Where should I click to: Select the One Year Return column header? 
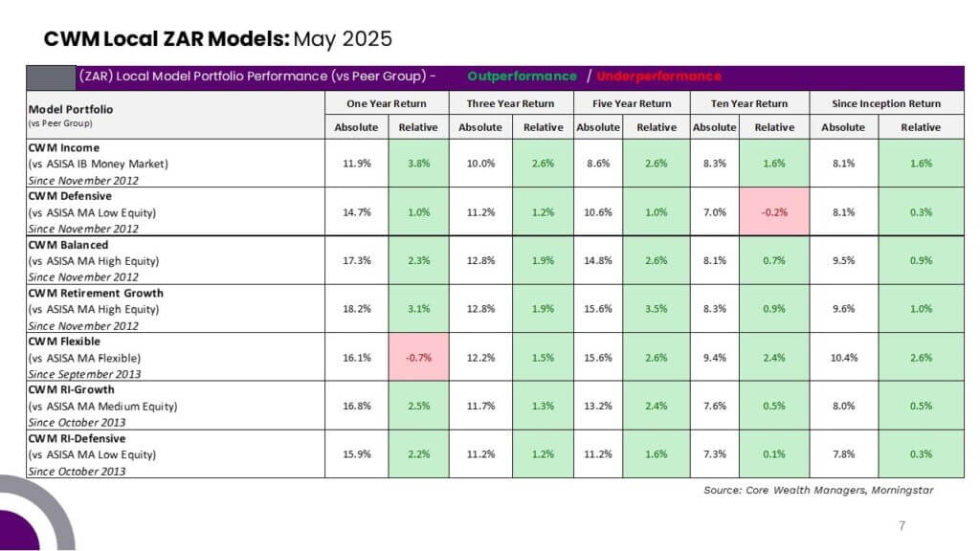387,103
